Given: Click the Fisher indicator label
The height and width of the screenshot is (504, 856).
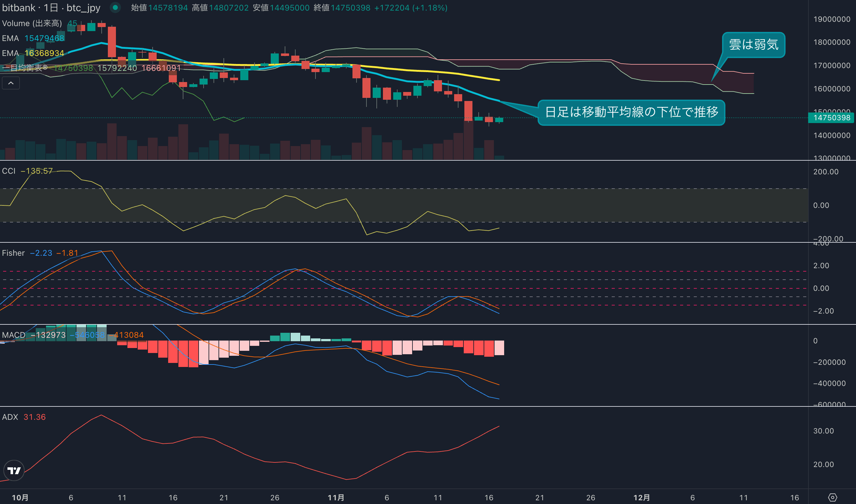Looking at the screenshot, I should [13, 253].
